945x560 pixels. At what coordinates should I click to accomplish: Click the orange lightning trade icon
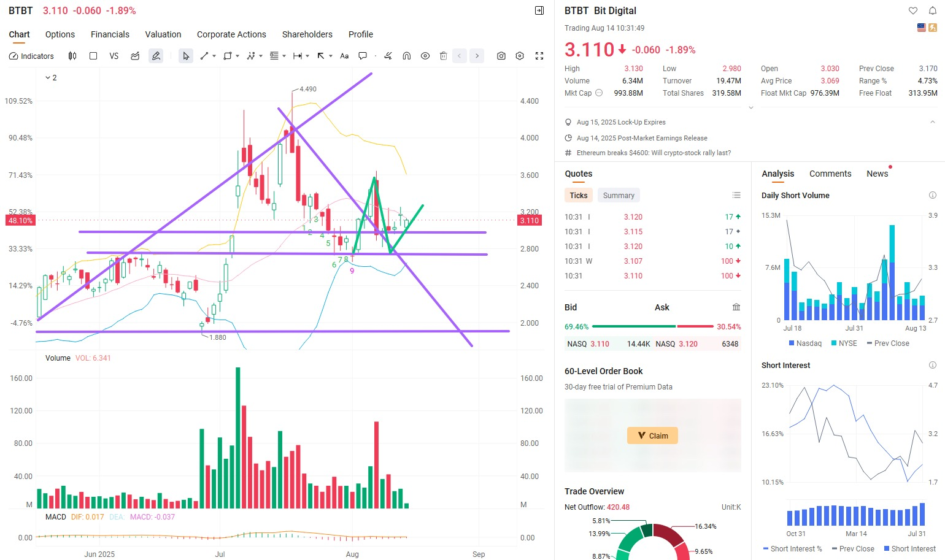tap(933, 28)
